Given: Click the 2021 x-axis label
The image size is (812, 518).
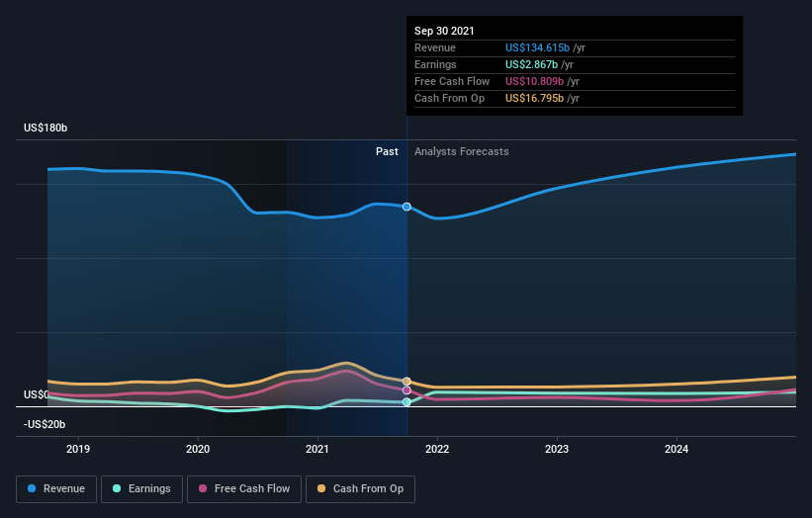Looking at the screenshot, I should (317, 449).
